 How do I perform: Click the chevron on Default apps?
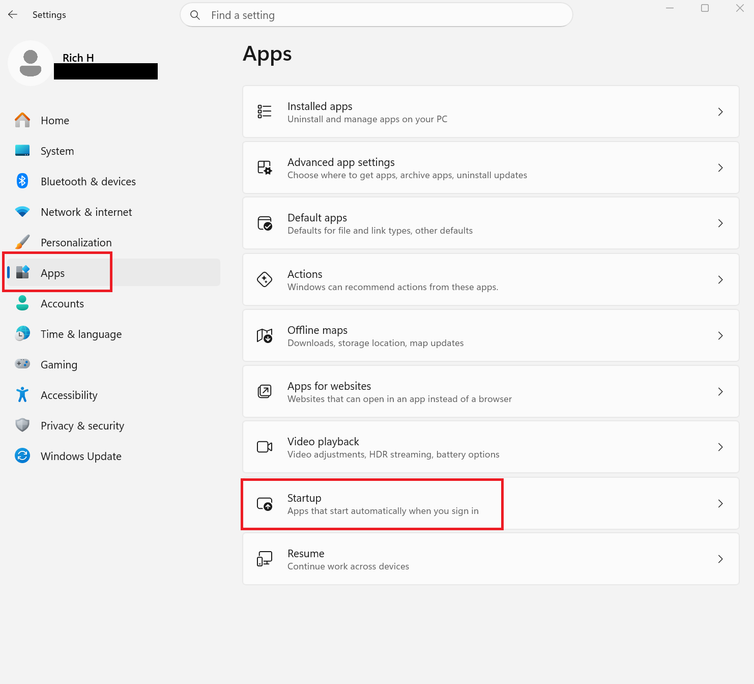[x=720, y=223]
